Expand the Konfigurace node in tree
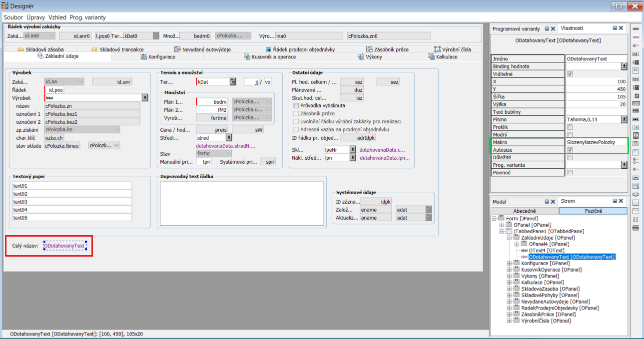Viewport: 644px width, 339px height. pyautogui.click(x=509, y=264)
